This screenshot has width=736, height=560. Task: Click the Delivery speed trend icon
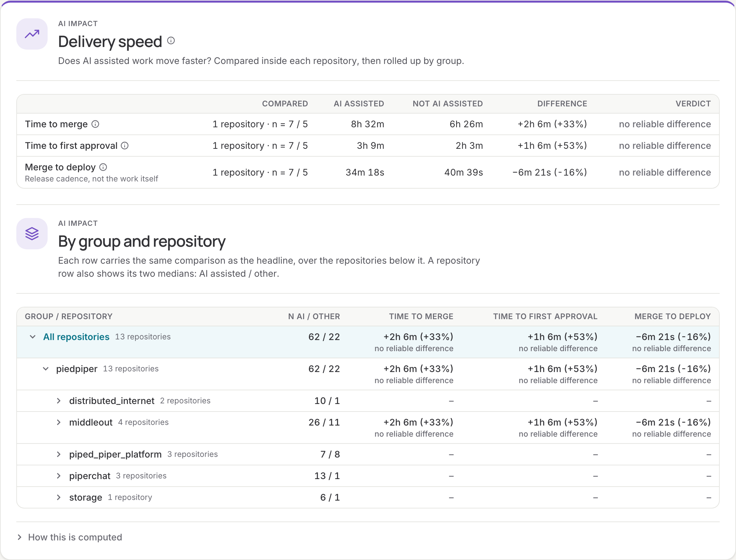click(x=32, y=34)
